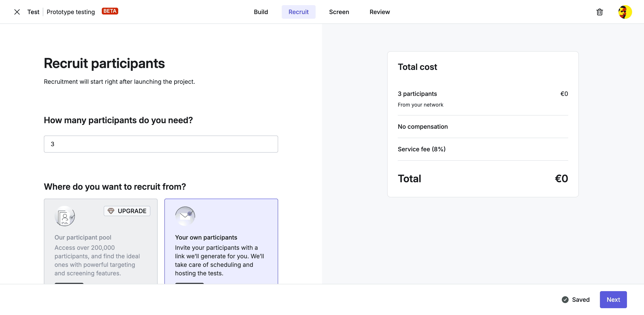Click the Service fee (8%) row
The height and width of the screenshot is (315, 644).
pos(421,149)
